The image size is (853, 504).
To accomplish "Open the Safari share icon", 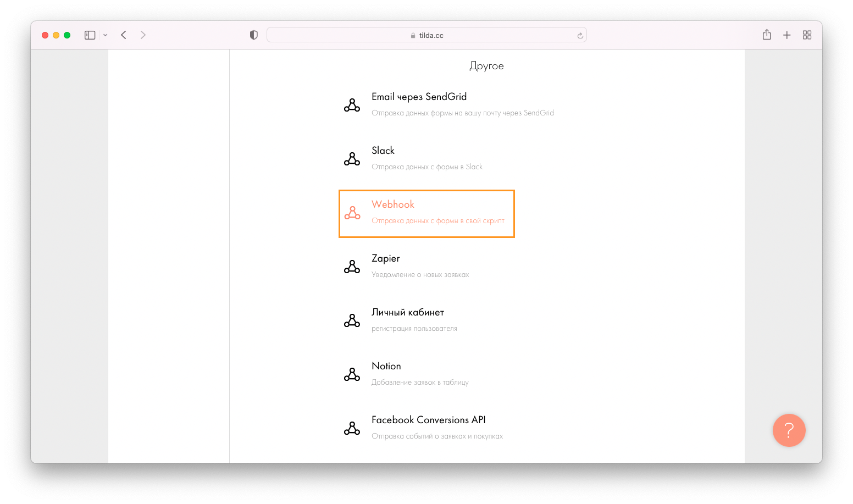I will click(767, 35).
